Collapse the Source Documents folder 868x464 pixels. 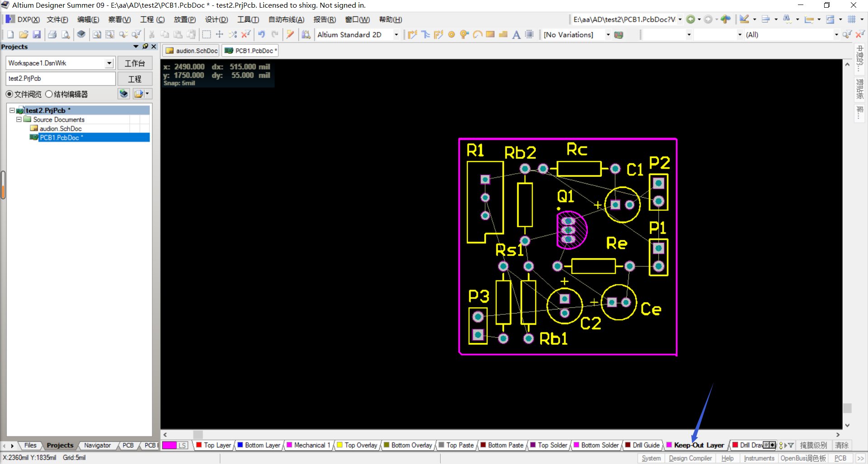(x=19, y=119)
